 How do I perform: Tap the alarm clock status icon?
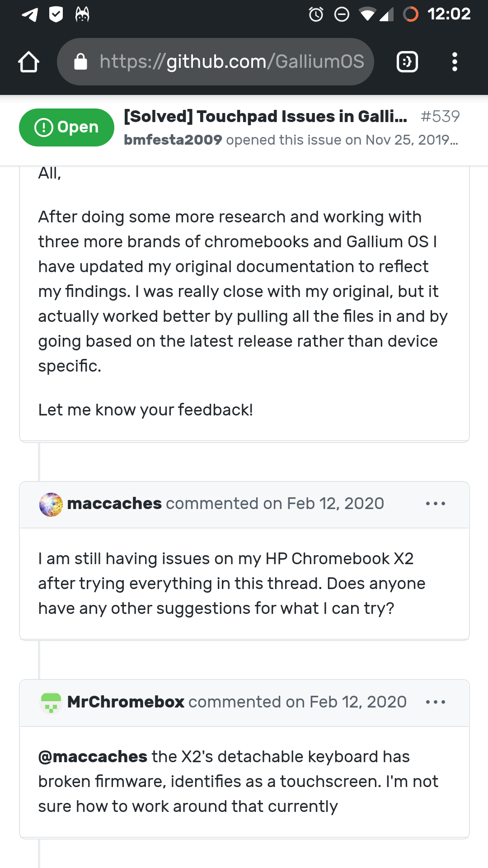click(316, 14)
